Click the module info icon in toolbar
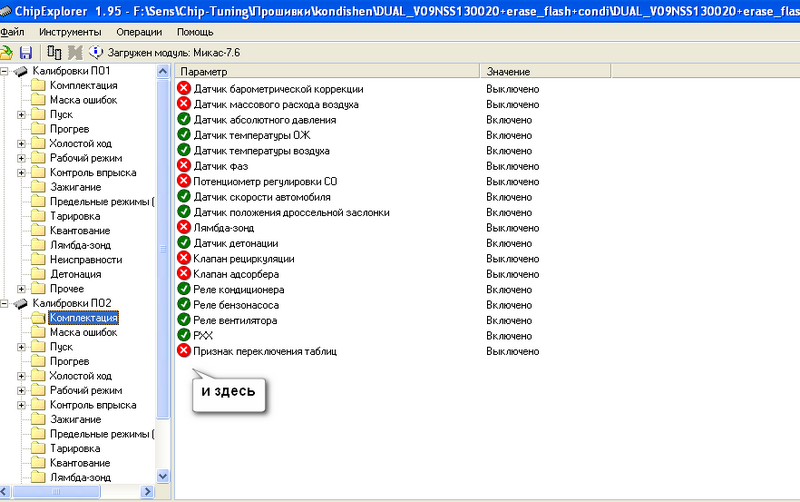This screenshot has width=800, height=502. pos(96,52)
